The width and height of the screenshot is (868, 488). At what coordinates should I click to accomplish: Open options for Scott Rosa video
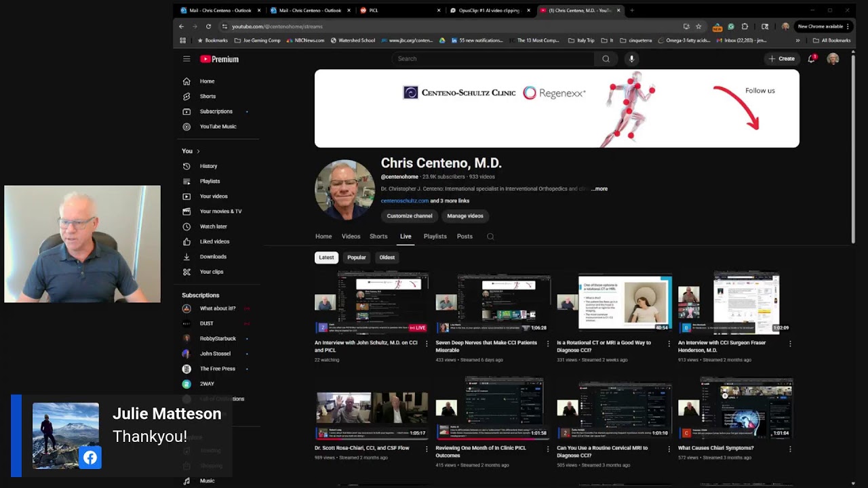point(427,449)
